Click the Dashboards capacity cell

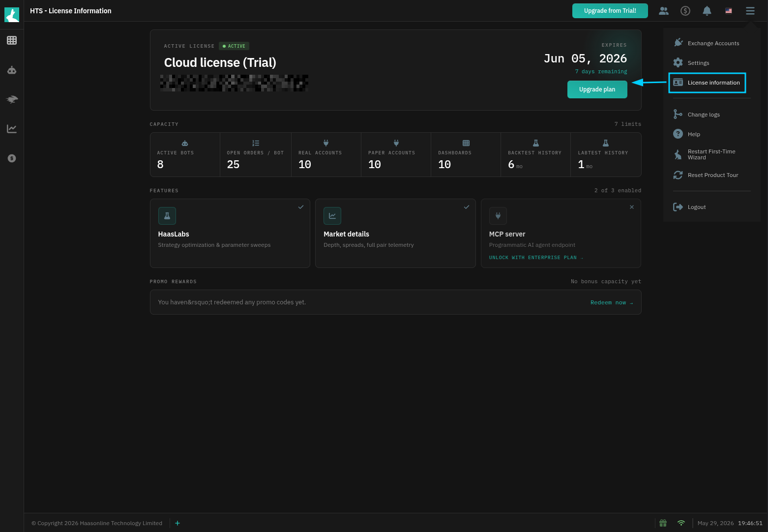click(466, 154)
